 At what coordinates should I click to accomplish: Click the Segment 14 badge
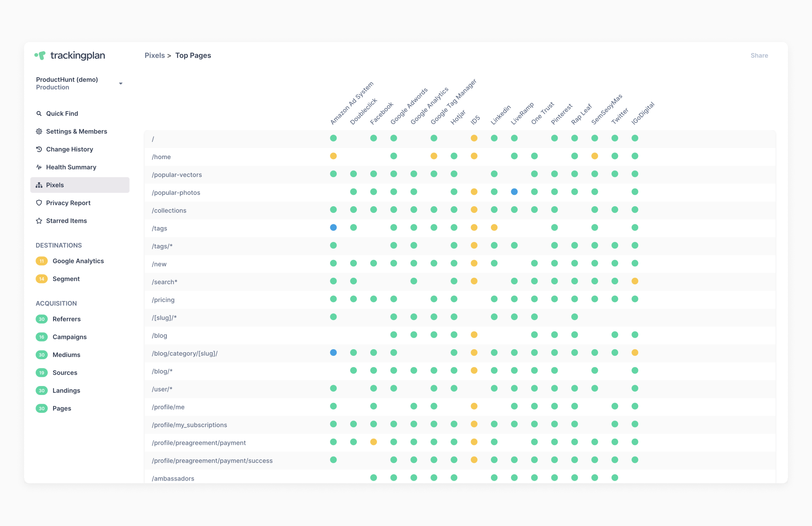[x=42, y=279]
